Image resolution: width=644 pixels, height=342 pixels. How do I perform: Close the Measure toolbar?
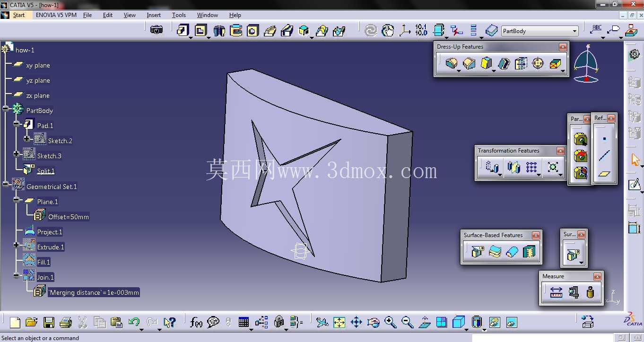pos(598,276)
